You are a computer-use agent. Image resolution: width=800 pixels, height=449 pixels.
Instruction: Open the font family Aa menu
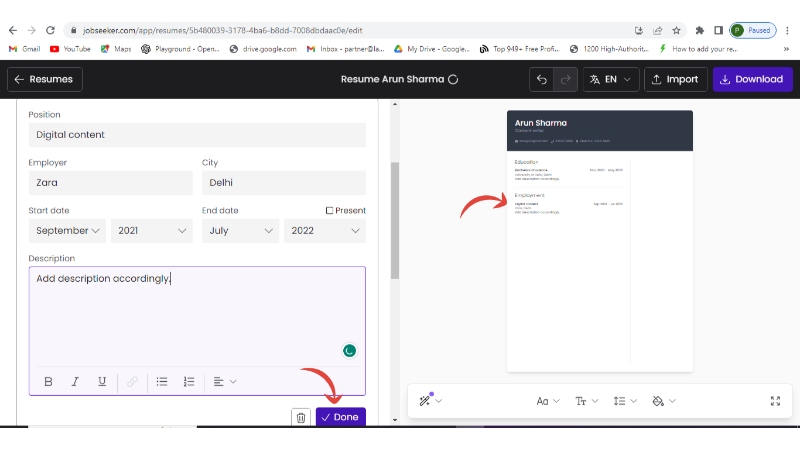tap(548, 401)
